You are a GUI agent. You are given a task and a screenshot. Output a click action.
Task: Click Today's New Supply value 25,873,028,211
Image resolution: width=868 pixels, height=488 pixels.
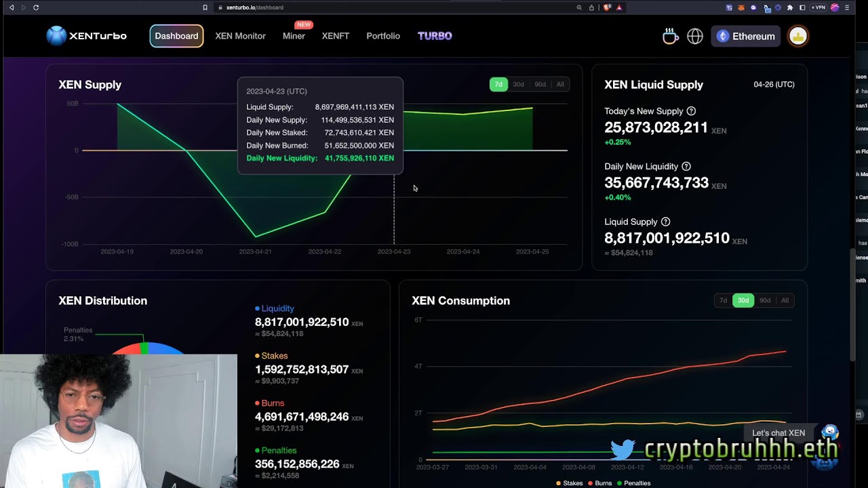pos(656,127)
